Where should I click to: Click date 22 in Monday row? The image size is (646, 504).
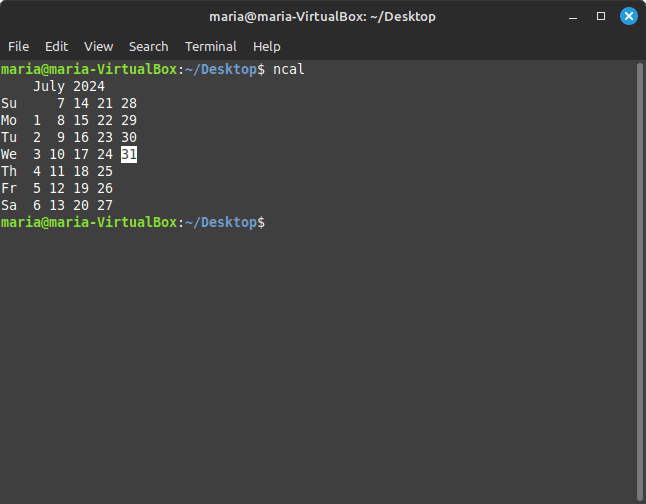coord(105,120)
